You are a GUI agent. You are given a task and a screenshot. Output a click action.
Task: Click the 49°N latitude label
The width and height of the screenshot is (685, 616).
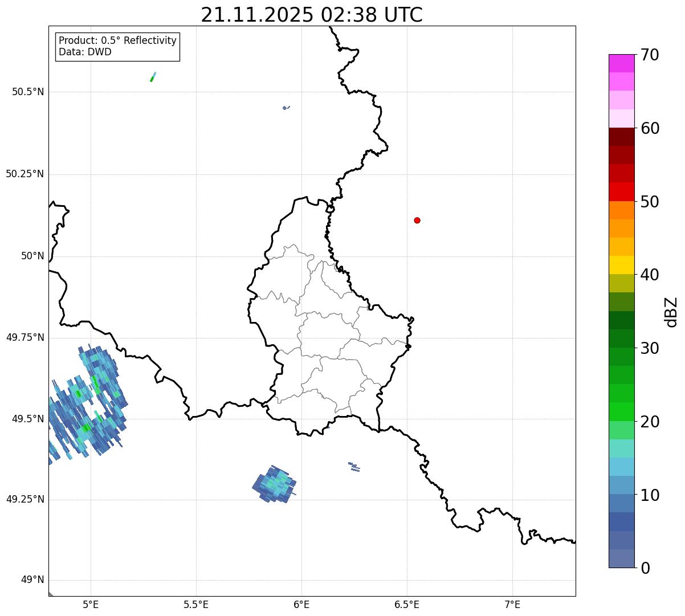[32, 580]
